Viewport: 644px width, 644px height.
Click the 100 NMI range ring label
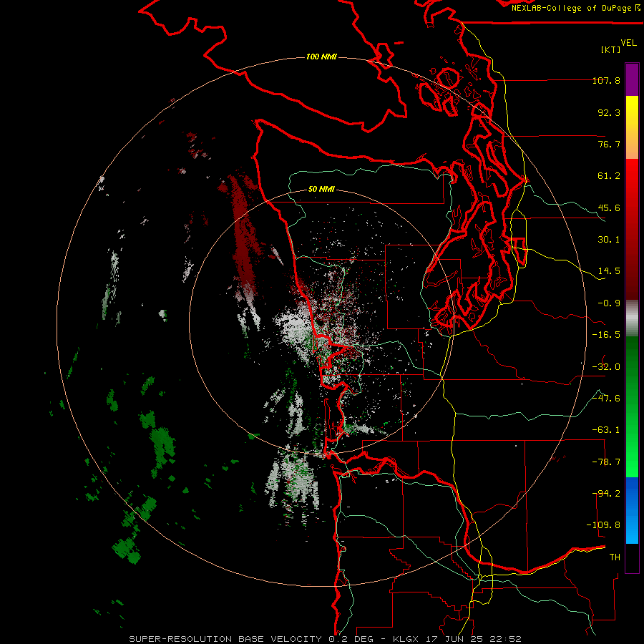pyautogui.click(x=321, y=57)
